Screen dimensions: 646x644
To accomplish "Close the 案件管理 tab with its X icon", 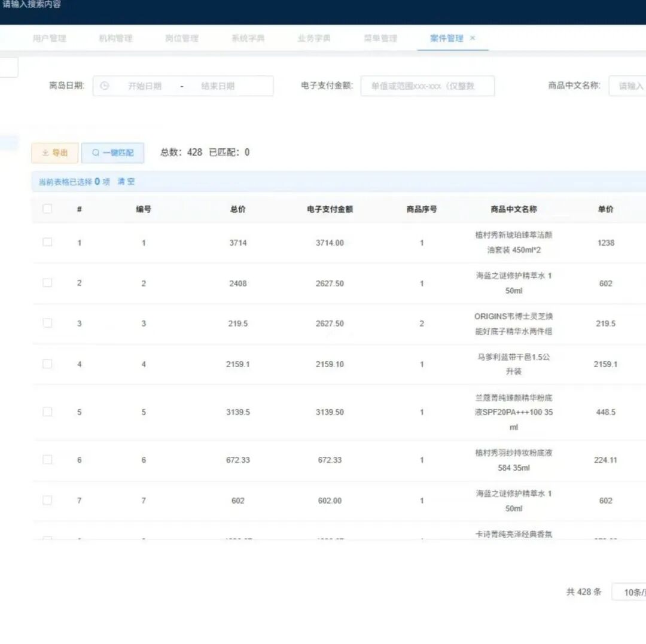I will 473,38.
